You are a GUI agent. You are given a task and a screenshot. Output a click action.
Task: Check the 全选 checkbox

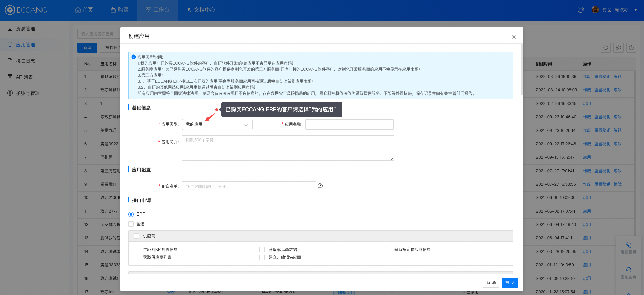[131, 224]
